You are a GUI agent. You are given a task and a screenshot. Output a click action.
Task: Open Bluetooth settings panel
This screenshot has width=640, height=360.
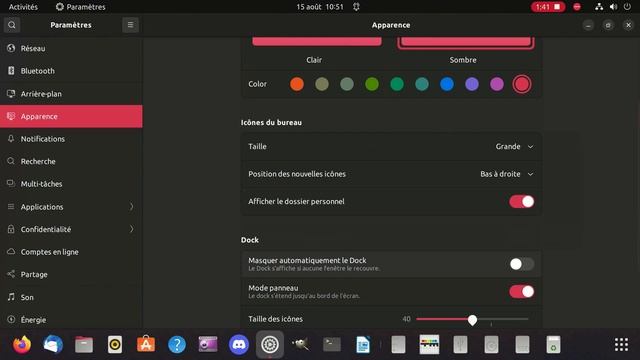71,71
